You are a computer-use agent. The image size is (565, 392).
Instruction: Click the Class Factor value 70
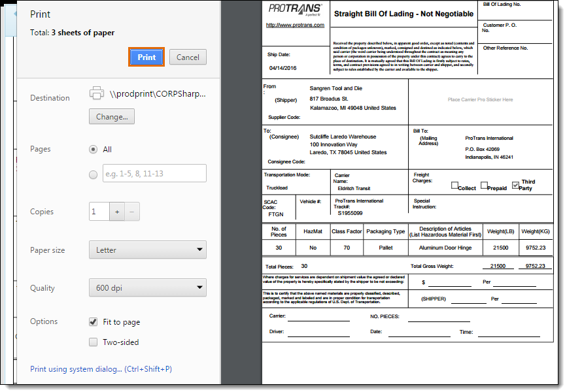click(347, 248)
